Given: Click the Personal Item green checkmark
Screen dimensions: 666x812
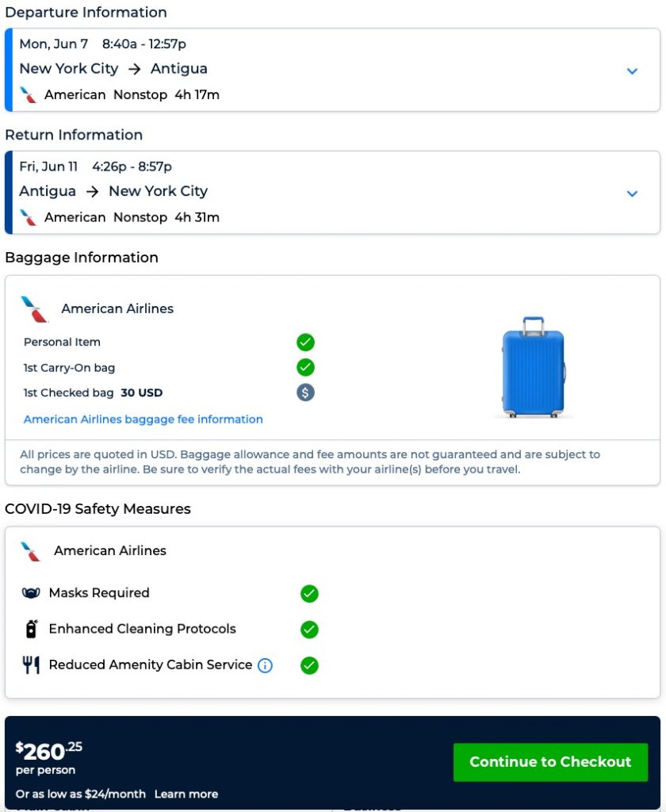Looking at the screenshot, I should [x=305, y=343].
